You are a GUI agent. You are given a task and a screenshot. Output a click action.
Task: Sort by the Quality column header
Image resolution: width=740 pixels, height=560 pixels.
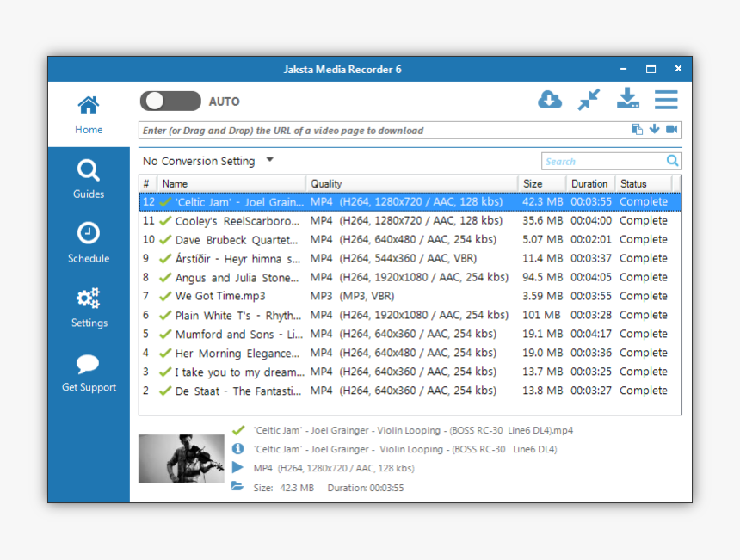pos(411,183)
